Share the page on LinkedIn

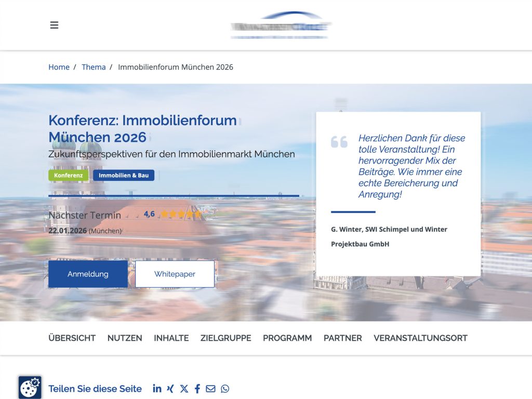click(x=157, y=388)
